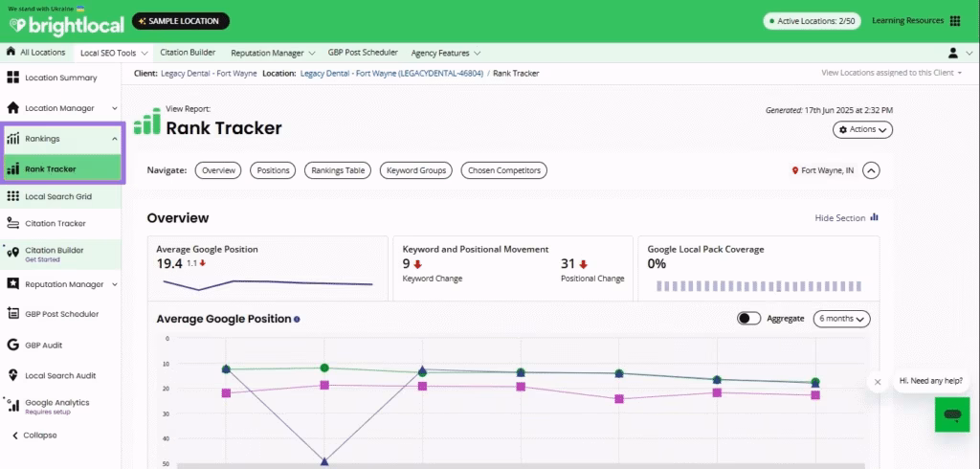Open the 6 months range dropdown
The height and width of the screenshot is (469, 980).
[841, 319]
